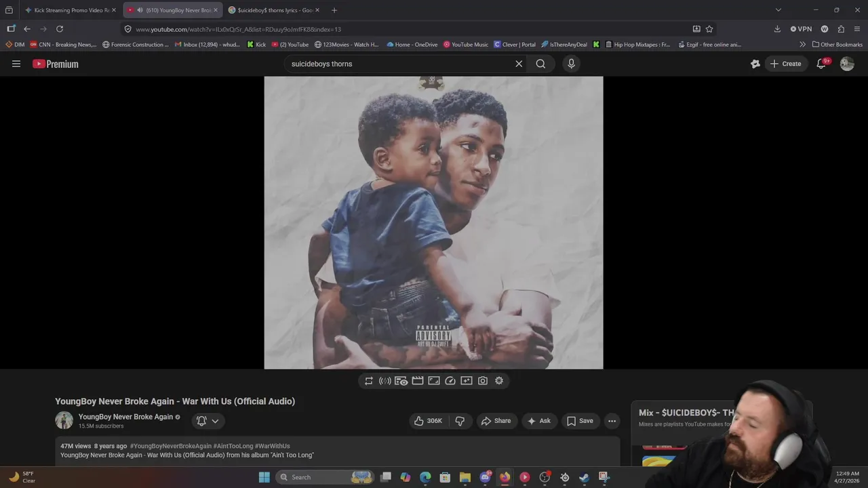868x488 pixels.
Task: Open the account avatar menu
Action: point(847,64)
